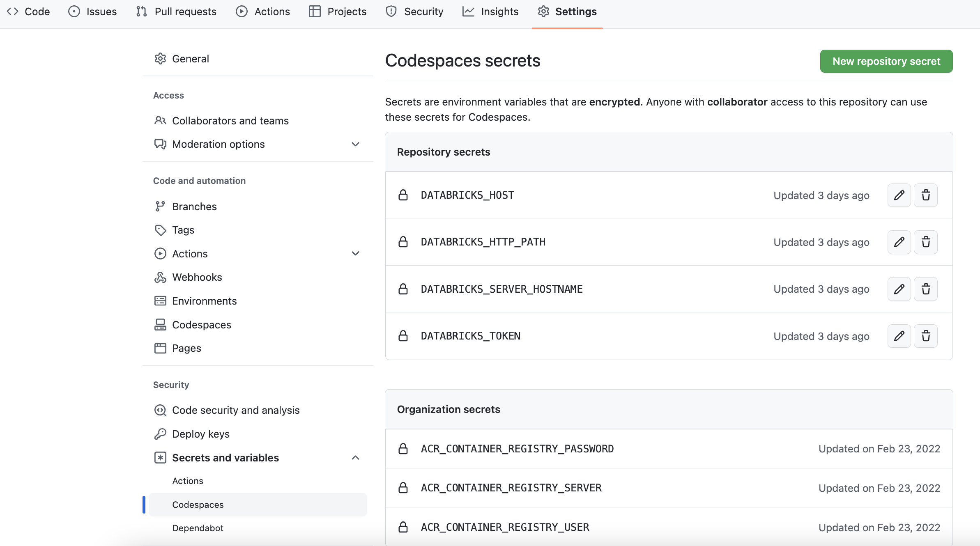Image resolution: width=980 pixels, height=546 pixels.
Task: Click the Tags icon in the sidebar
Action: (161, 230)
